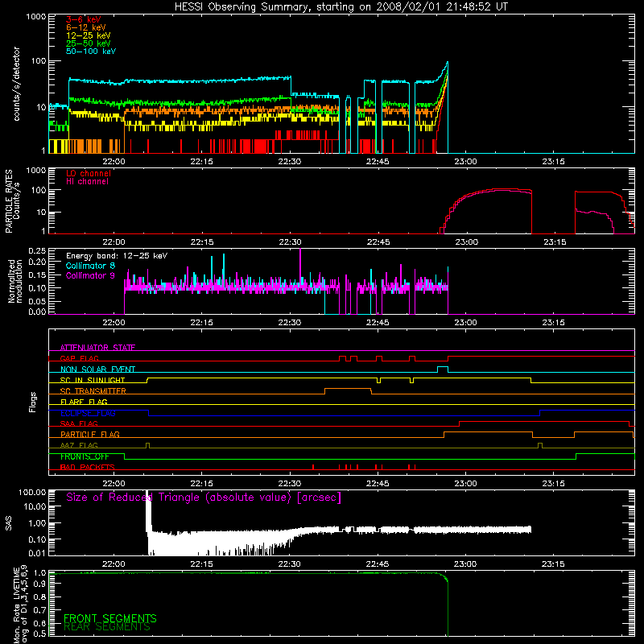Click the 22:15 tick label under the modulation plot

point(202,323)
